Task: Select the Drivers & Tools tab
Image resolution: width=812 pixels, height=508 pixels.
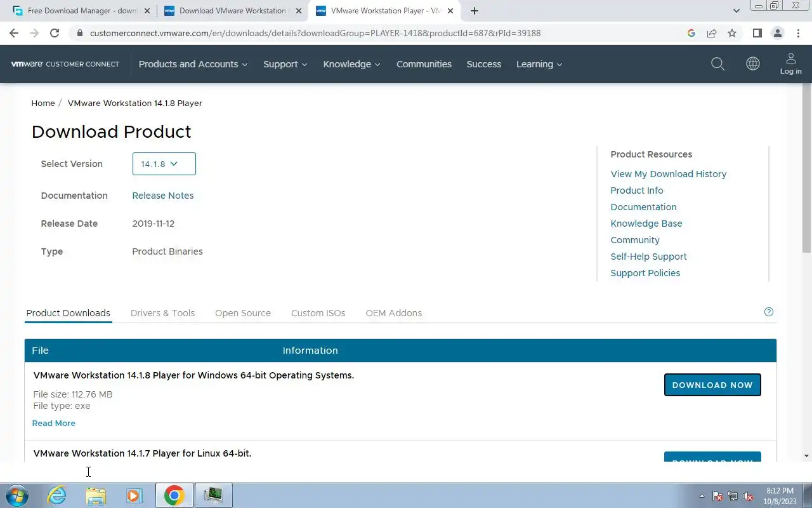Action: [162, 313]
